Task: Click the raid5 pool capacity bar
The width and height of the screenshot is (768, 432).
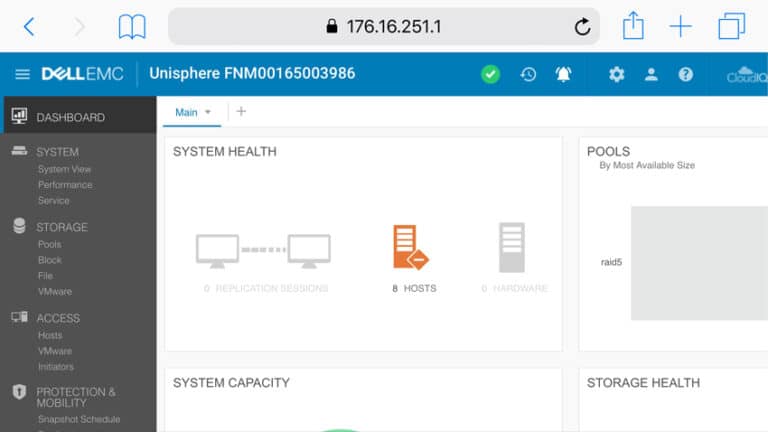Action: pyautogui.click(x=699, y=263)
